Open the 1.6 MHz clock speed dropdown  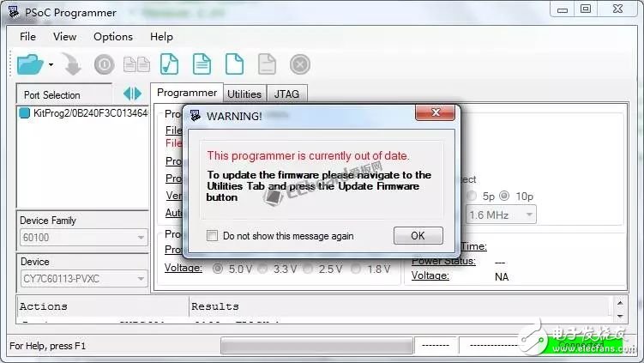point(502,214)
